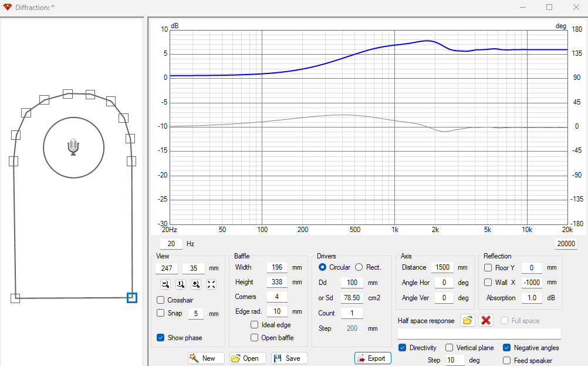The height and width of the screenshot is (366, 588).
Task: Click the maximum frequency 20000 field
Action: pos(566,244)
